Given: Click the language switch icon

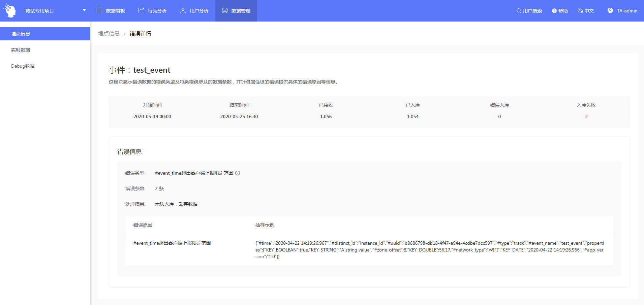Looking at the screenshot, I should coord(580,11).
